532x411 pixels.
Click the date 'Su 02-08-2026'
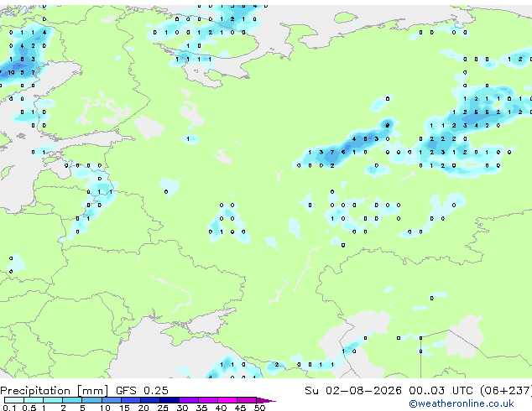point(353,391)
